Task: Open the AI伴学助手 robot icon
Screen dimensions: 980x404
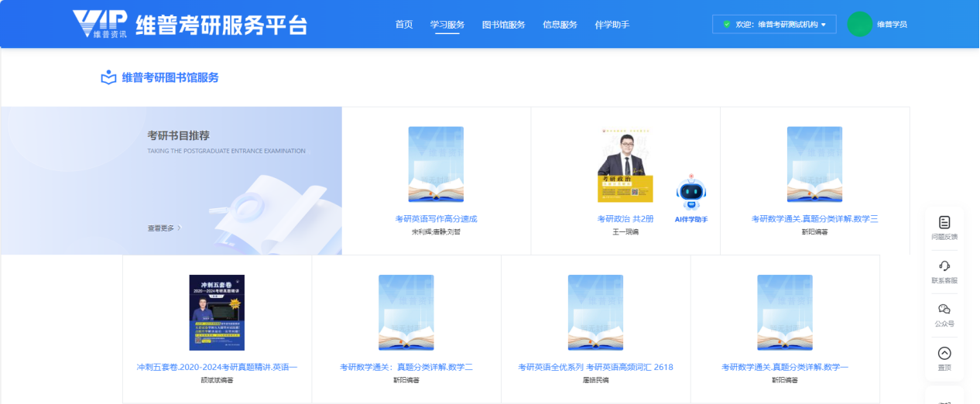Action: tap(690, 193)
